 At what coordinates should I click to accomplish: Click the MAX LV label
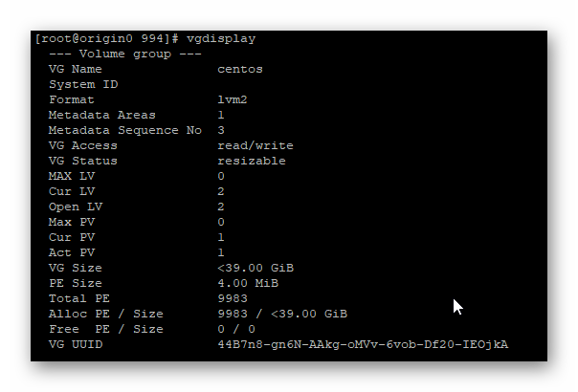(72, 176)
